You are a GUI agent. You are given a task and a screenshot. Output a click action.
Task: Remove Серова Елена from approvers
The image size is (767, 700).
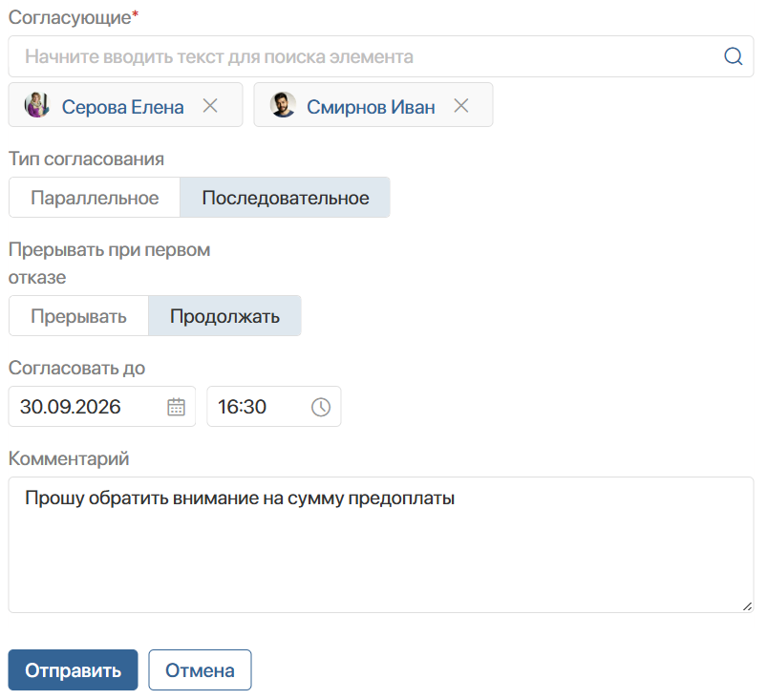click(210, 105)
